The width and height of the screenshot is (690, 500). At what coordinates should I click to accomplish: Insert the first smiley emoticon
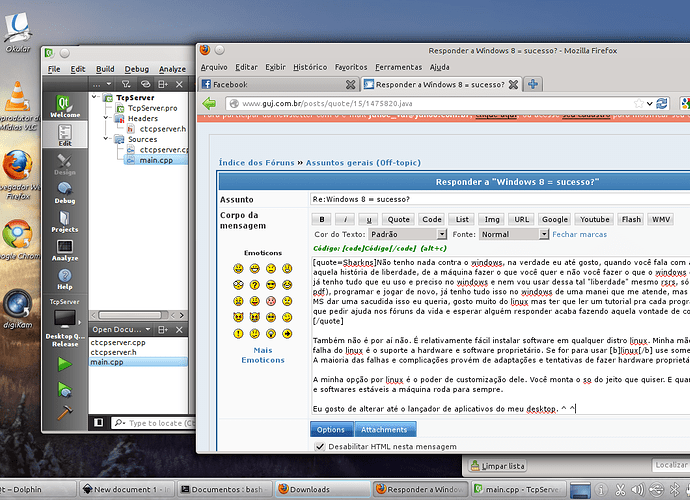click(x=238, y=268)
